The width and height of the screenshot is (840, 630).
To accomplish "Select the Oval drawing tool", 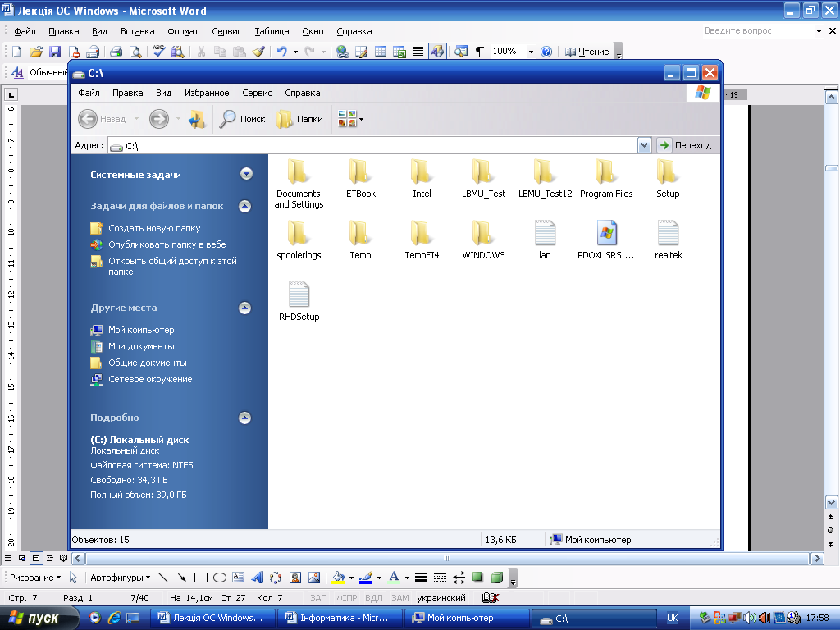I will point(220,577).
